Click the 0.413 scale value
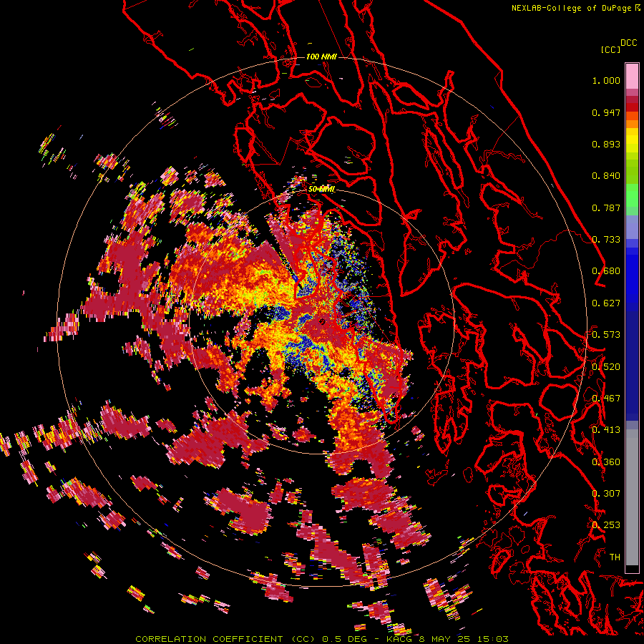Screen dimensions: 644x644 click(x=606, y=430)
